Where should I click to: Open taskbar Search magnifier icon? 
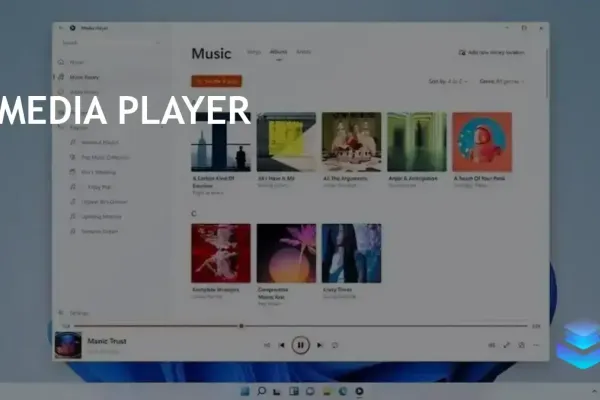(x=261, y=391)
